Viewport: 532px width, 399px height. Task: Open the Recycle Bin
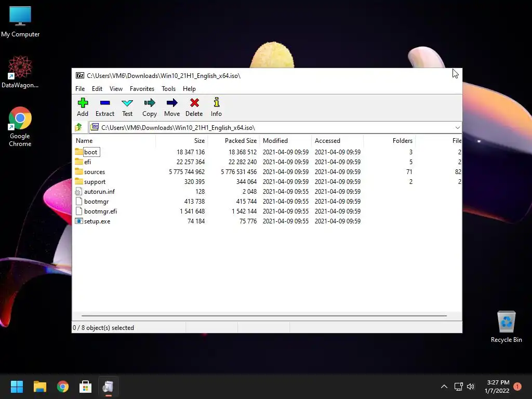[x=506, y=327]
